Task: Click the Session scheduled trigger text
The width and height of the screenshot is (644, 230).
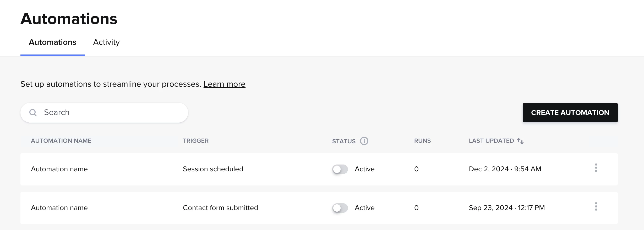Action: click(x=213, y=169)
